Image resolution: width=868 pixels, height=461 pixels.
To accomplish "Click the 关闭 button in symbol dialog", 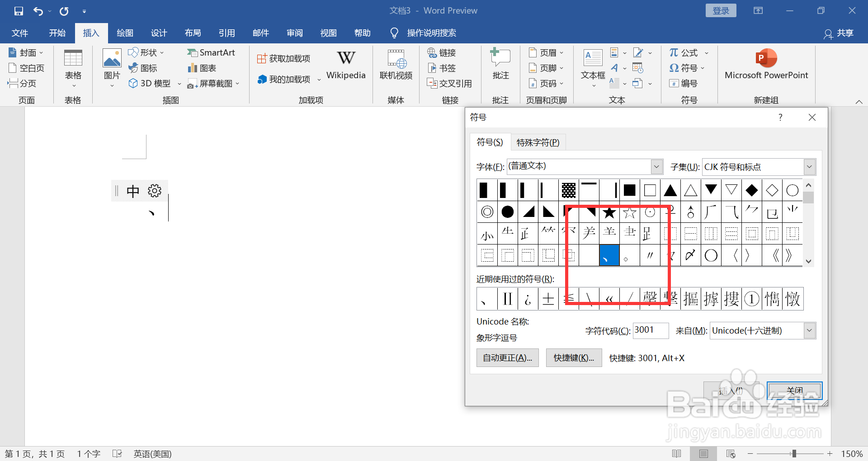I will 794,391.
